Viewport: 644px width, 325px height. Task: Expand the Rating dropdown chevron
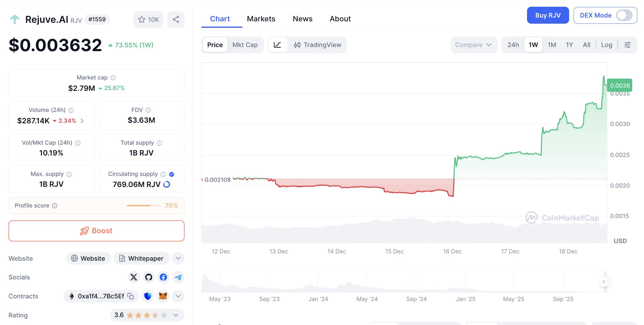click(x=176, y=315)
